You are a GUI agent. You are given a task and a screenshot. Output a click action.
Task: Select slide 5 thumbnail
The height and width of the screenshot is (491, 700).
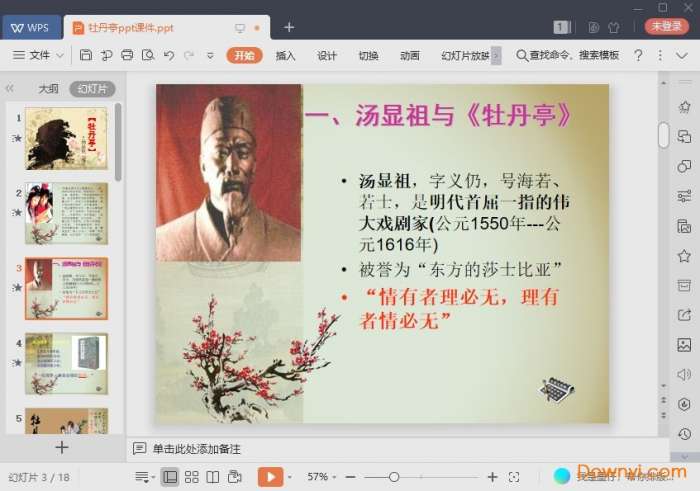pyautogui.click(x=67, y=420)
